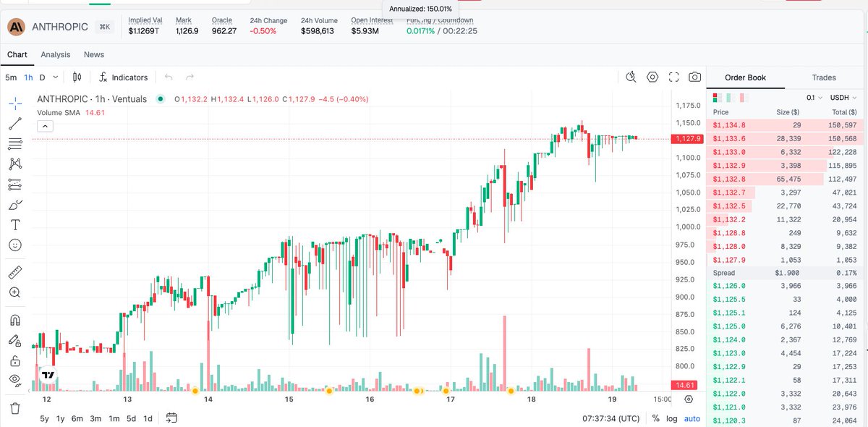Switch to the Chart tab
Screen dimensions: 868x427
[17, 54]
